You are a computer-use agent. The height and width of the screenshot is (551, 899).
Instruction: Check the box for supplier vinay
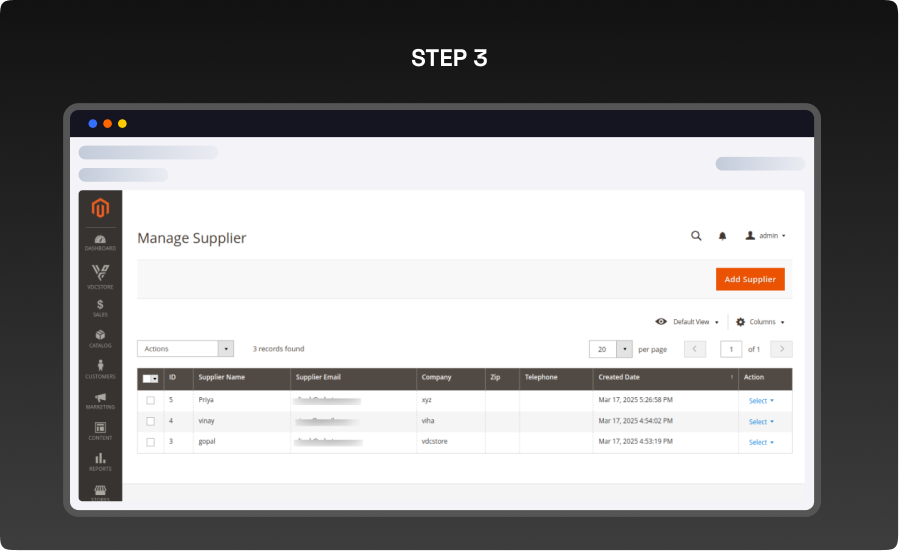(x=151, y=421)
